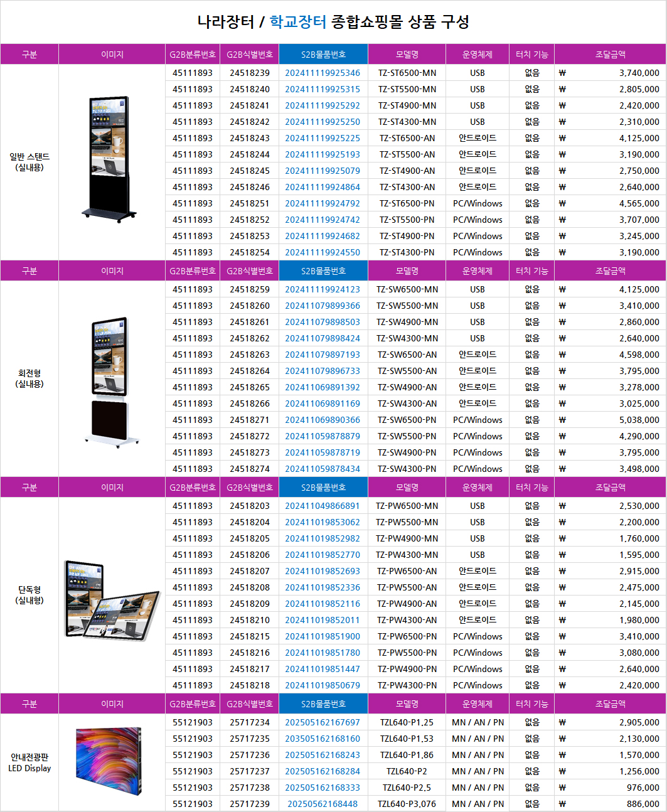Click the price 5,038,000
Image resolution: width=667 pixels, height=812 pixels.
(x=639, y=420)
